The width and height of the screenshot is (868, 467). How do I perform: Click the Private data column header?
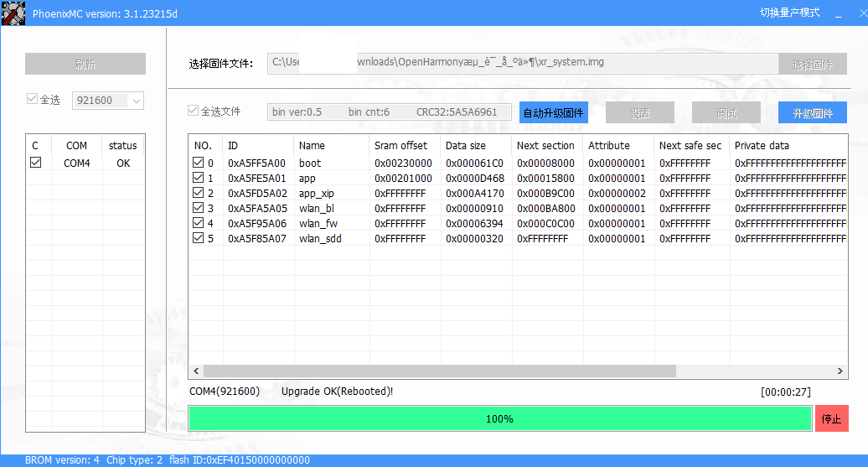tap(788, 145)
